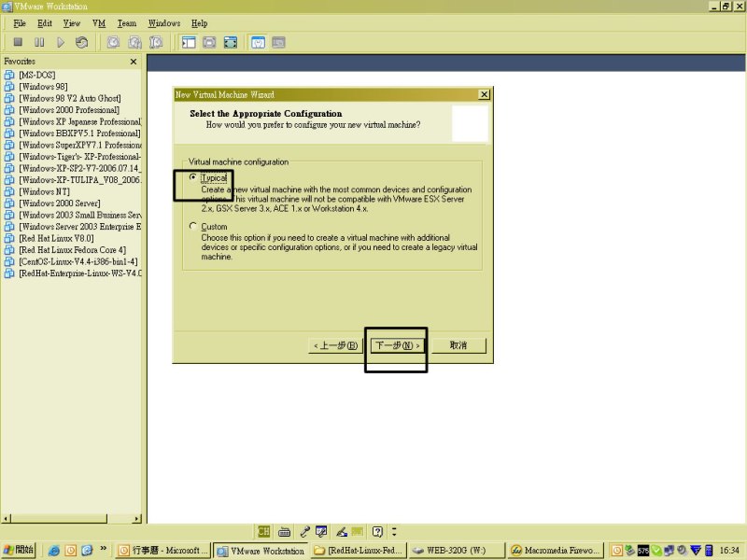The image size is (747, 560).
Task: Click the Suspend pause toolbar icon
Action: 39,42
